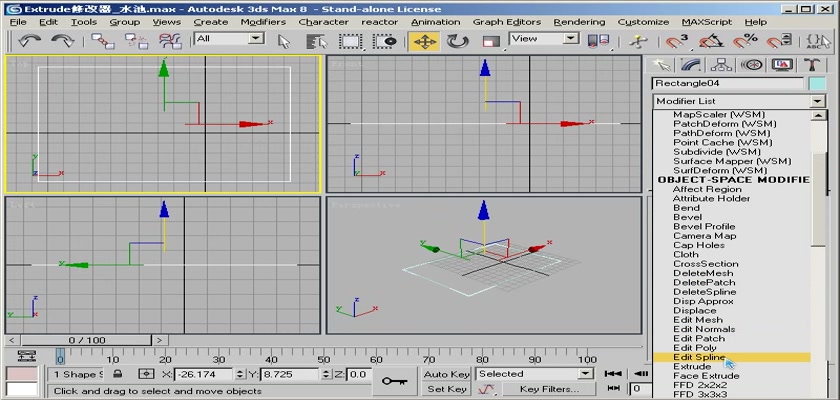This screenshot has width=840, height=400.
Task: Click the Select and Manipulate icon
Action: [x=638, y=41]
